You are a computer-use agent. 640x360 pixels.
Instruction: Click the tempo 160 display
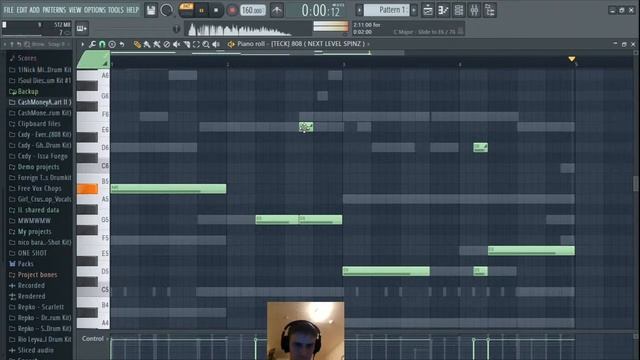(253, 10)
